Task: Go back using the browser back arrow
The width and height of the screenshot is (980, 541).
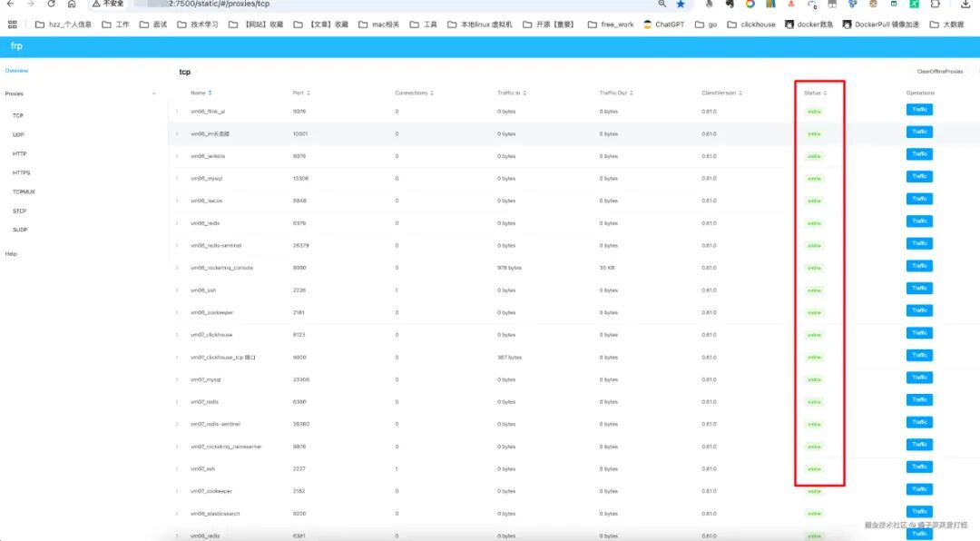Action: (11, 4)
